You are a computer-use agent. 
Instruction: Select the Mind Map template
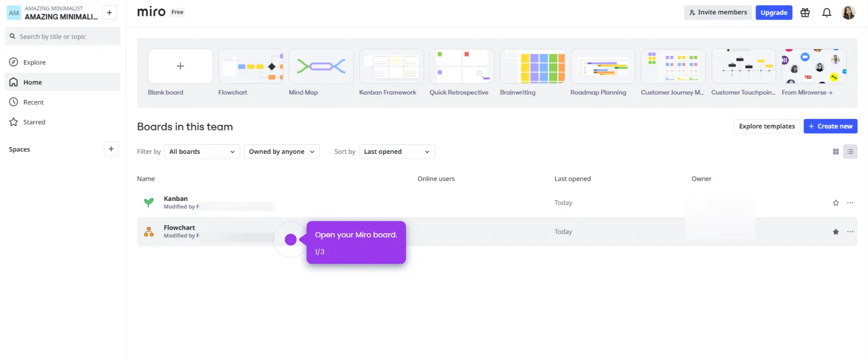click(x=321, y=66)
